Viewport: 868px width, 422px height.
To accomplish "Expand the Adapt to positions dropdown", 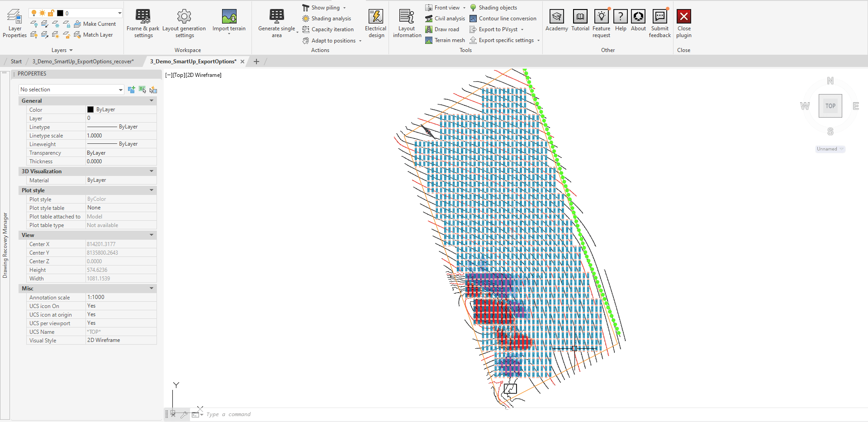I will pyautogui.click(x=360, y=40).
